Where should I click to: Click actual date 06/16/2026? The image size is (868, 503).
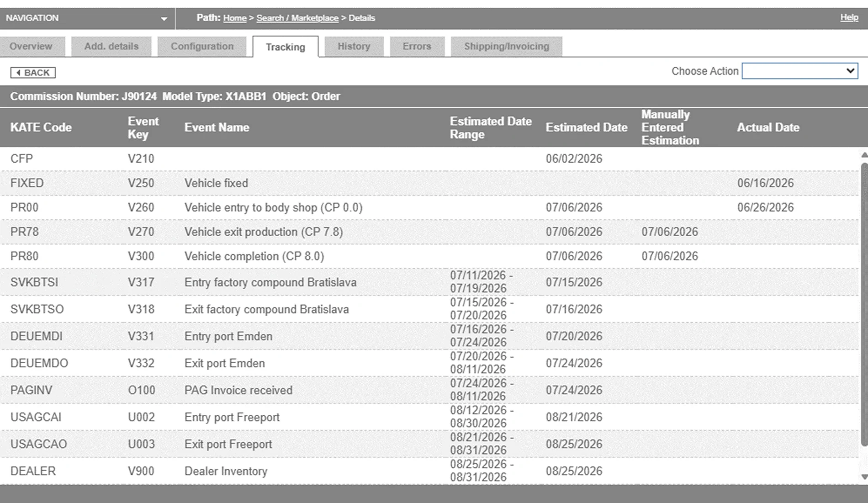765,183
